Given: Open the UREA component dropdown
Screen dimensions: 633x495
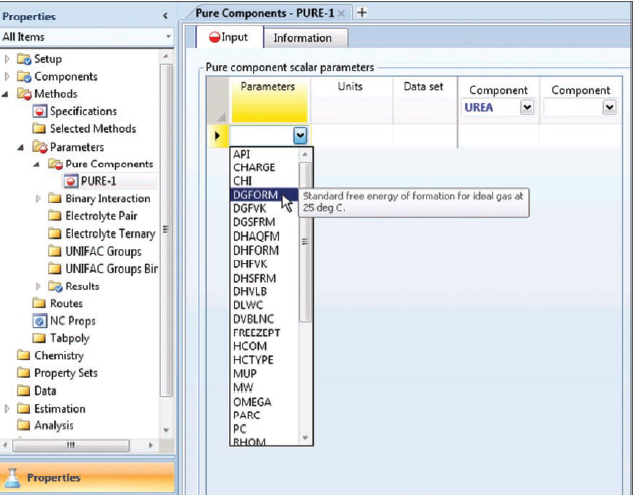Looking at the screenshot, I should click(526, 108).
